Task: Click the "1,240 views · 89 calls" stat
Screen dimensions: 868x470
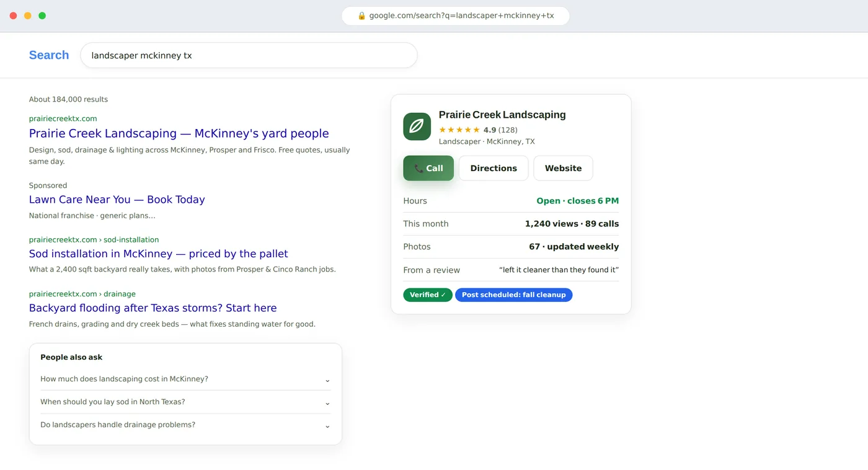Action: point(572,224)
